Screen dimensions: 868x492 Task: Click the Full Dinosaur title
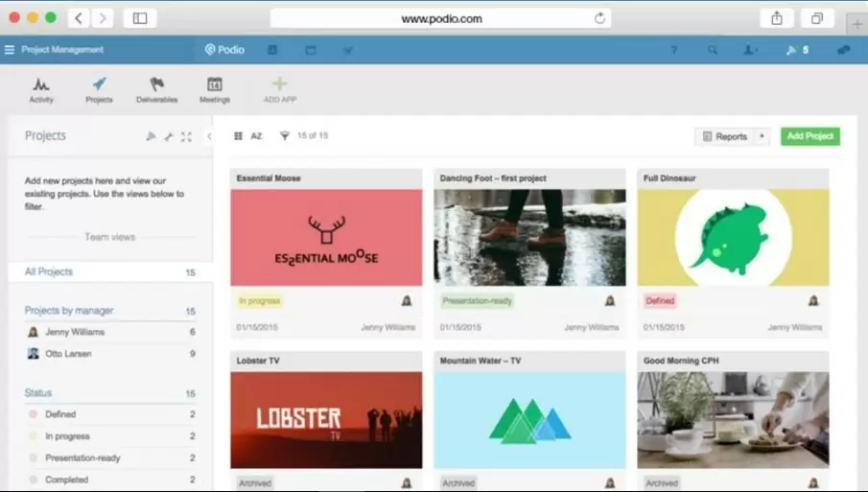tap(669, 178)
